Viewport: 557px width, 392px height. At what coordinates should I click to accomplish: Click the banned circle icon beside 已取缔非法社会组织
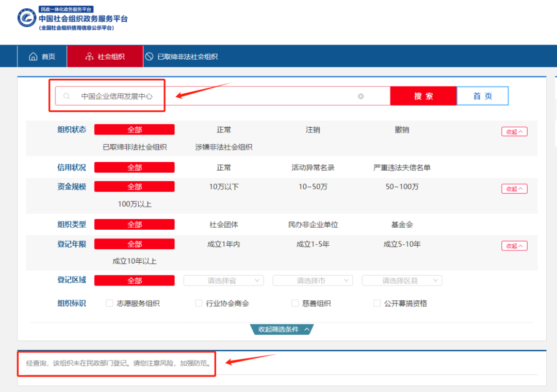pos(149,57)
